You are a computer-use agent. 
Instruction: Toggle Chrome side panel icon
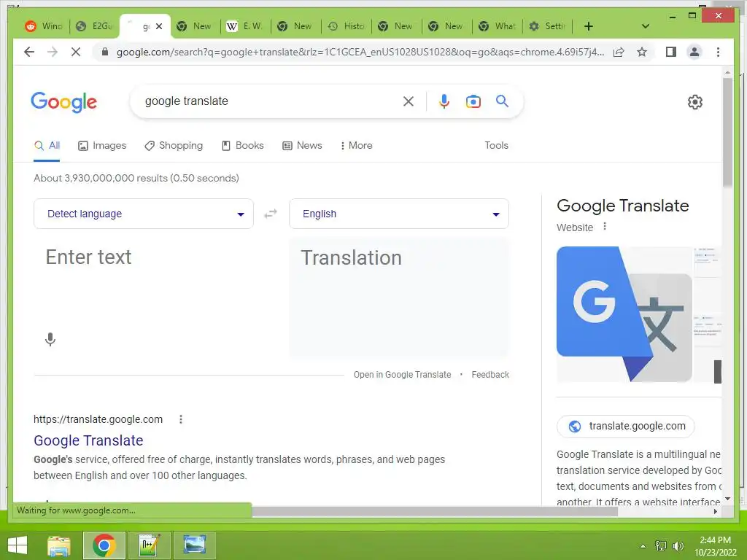[x=671, y=52]
